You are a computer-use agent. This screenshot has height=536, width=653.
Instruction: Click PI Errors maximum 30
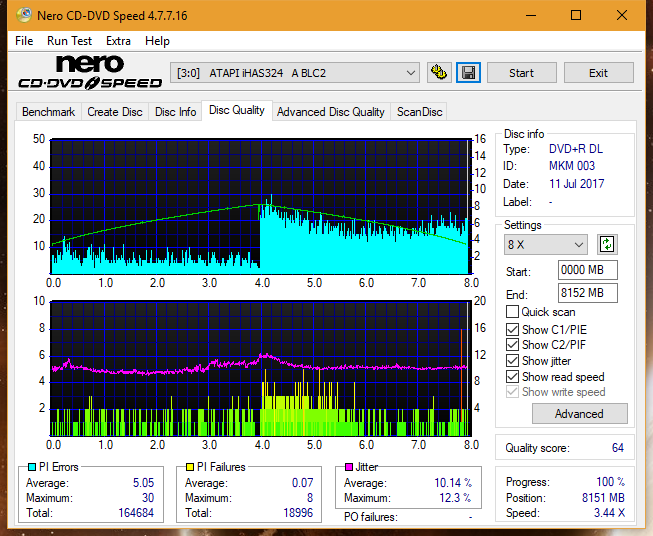pos(148,498)
